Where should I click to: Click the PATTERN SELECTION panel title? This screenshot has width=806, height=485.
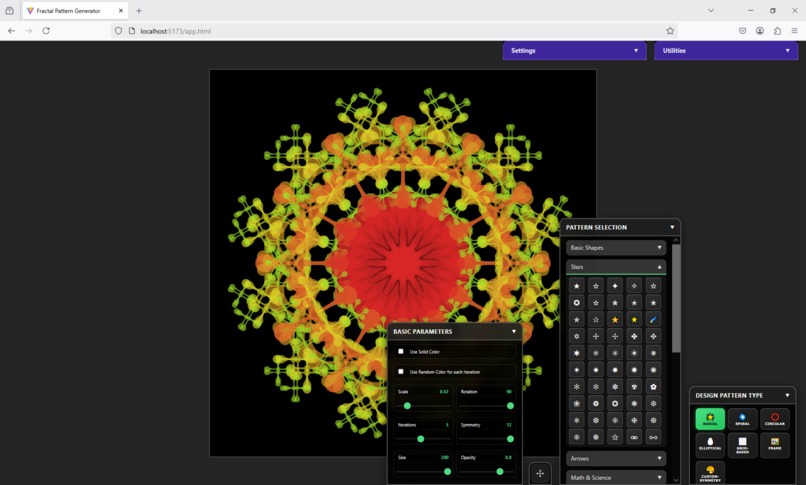[596, 227]
